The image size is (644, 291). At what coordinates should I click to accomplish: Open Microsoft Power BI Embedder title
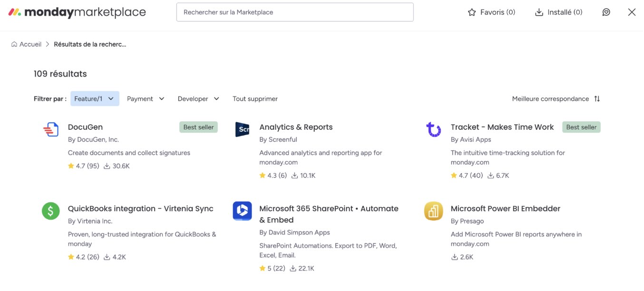tap(506, 208)
